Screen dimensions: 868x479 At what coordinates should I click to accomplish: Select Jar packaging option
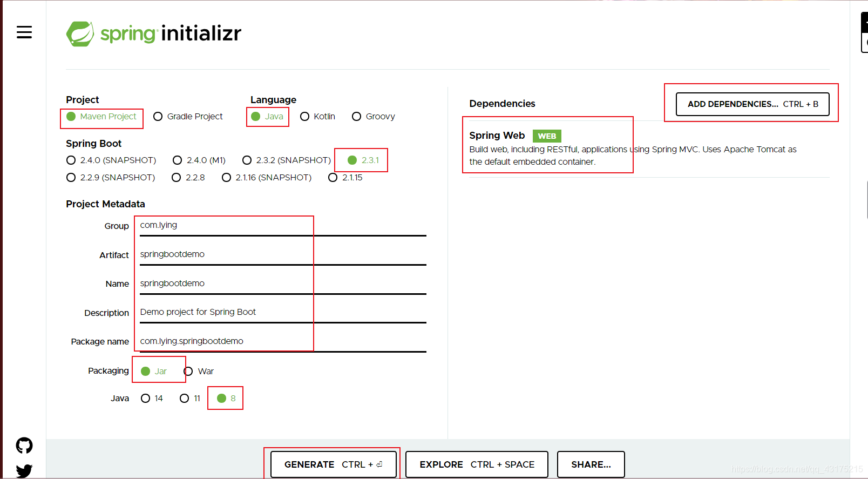tap(154, 372)
